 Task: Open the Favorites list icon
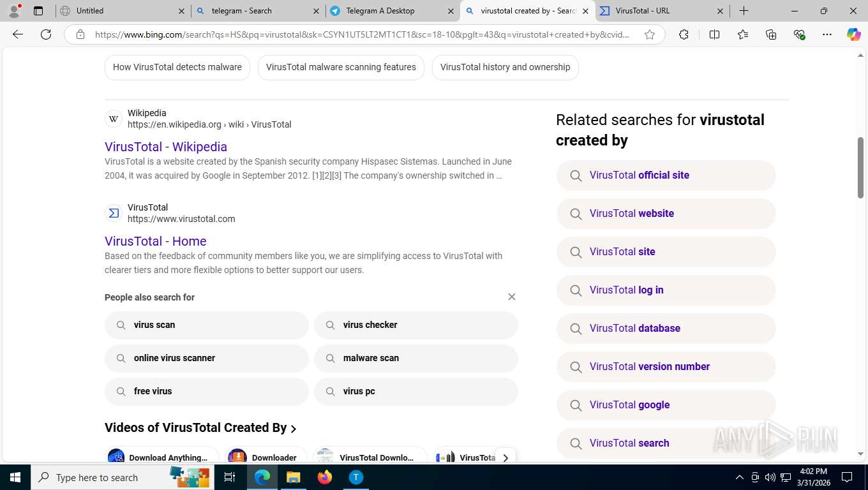coord(743,34)
